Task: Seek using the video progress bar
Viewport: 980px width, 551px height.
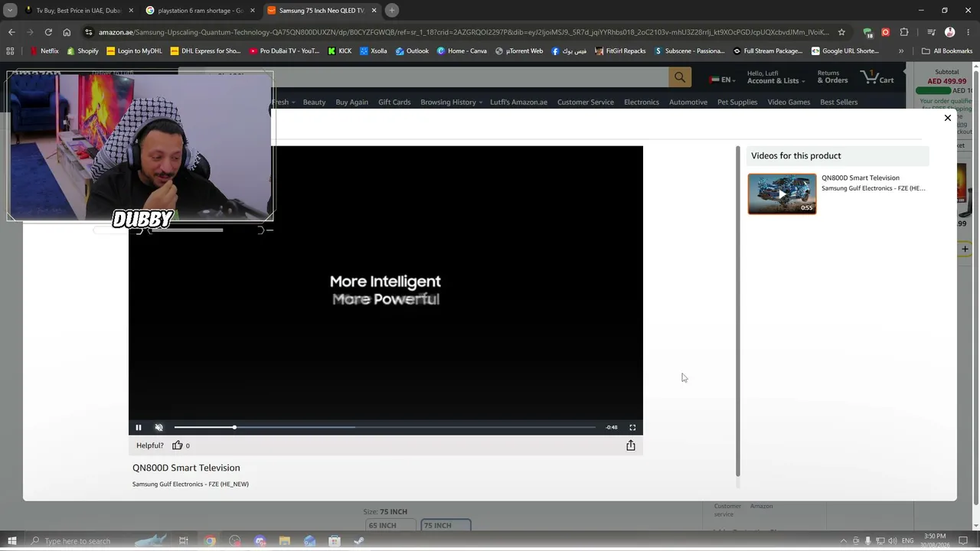Action: 385,427
